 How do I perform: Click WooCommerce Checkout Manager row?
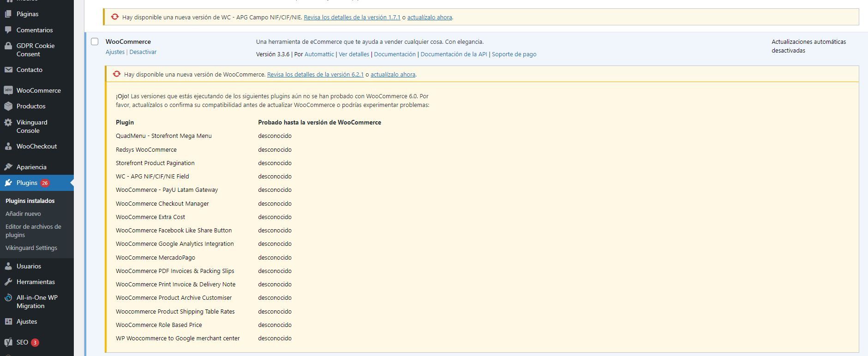click(x=162, y=203)
